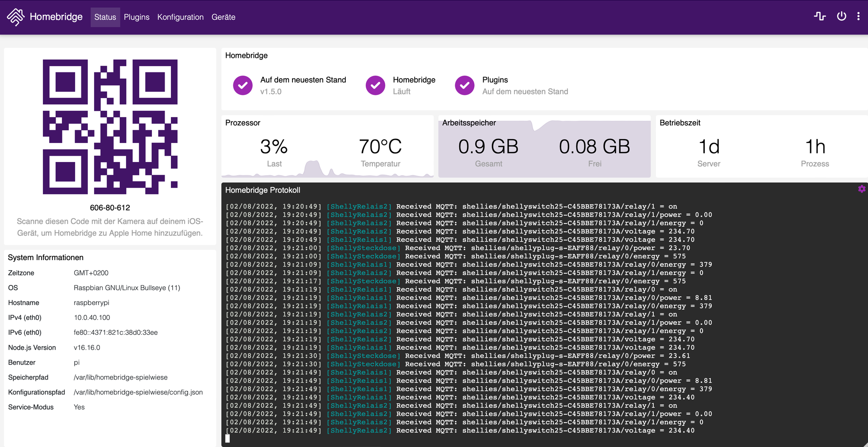The width and height of the screenshot is (868, 447).
Task: Click first log line at 19:20:49 relay/1 = on
Action: 451,206
